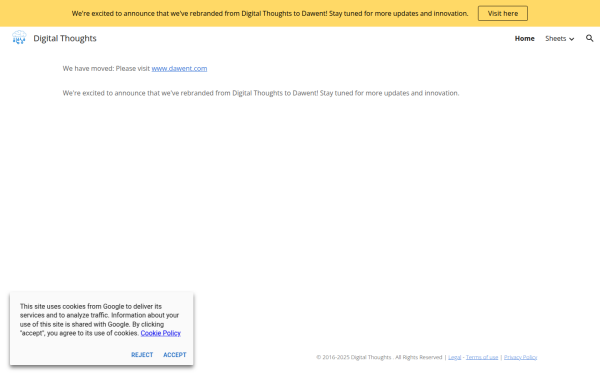Image resolution: width=600 pixels, height=375 pixels.
Task: Open the Cookie Policy link
Action: tap(160, 333)
